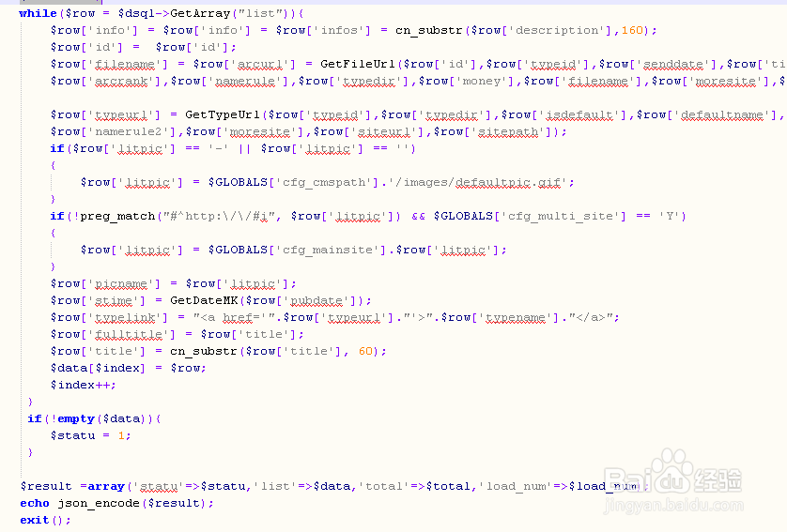Viewport: 787px width, 532px height.
Task: Click the 'cfg_multi_site' globals key
Action: pos(561,216)
